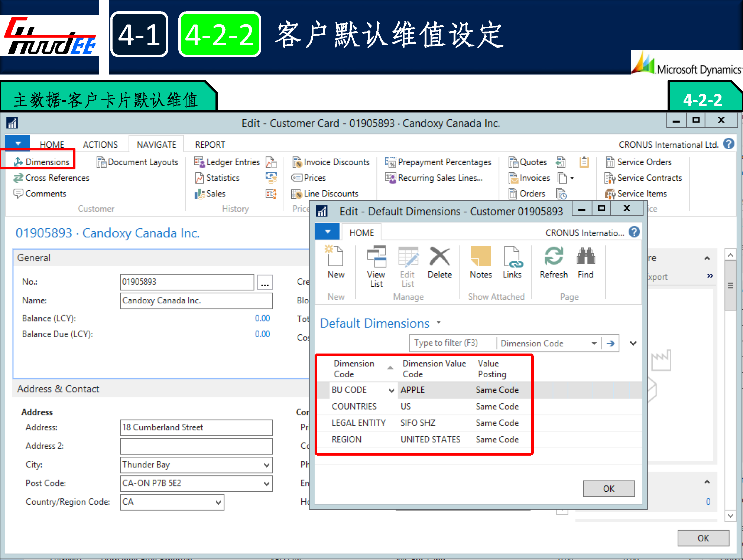Image resolution: width=743 pixels, height=560 pixels.
Task: Switch to the ACTIONS ribbon tab
Action: pyautogui.click(x=100, y=144)
